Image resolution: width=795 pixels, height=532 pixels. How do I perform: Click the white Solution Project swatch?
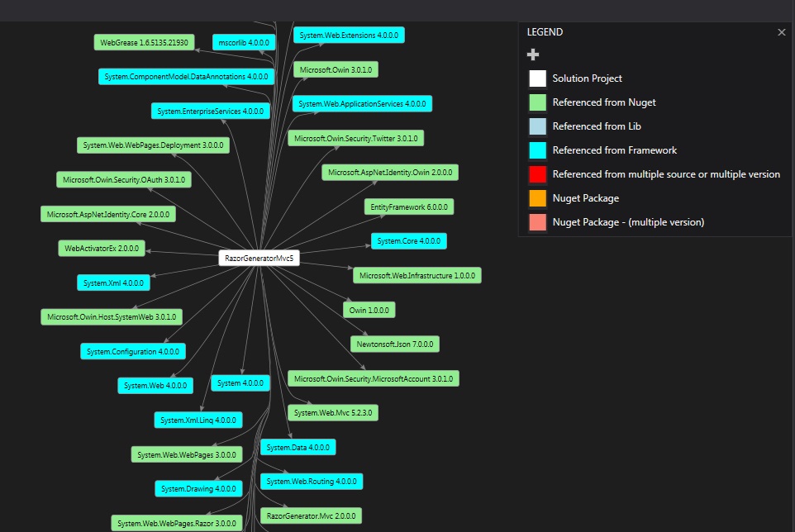coord(537,78)
